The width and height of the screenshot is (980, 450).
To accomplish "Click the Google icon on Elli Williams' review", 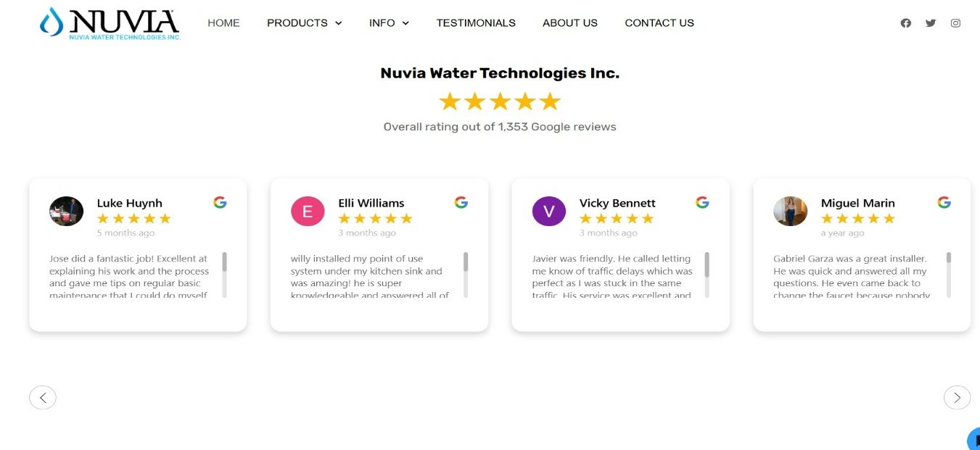I will click(461, 202).
